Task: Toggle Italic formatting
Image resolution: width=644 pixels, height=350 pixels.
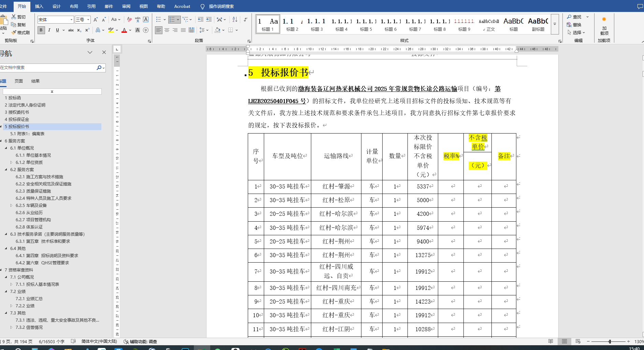Action: 49,30
